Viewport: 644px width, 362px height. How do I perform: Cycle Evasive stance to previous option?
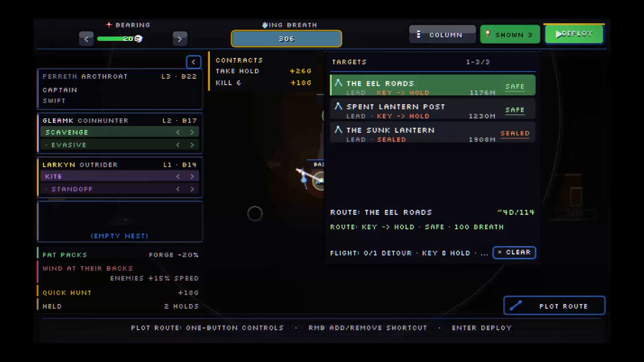click(178, 145)
